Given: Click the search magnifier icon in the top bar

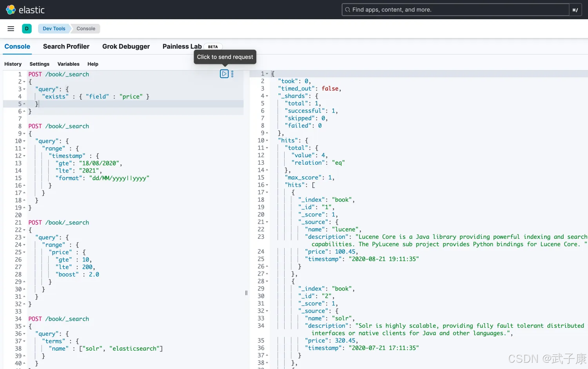Looking at the screenshot, I should (x=348, y=10).
